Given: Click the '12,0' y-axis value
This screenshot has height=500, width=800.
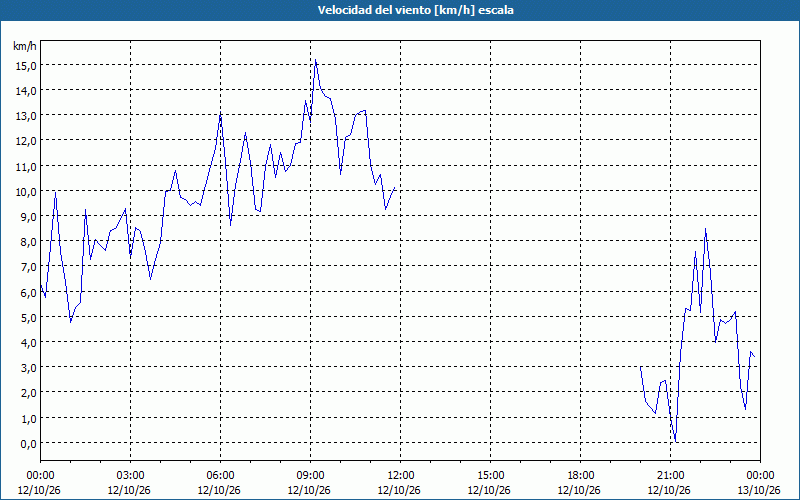Looking at the screenshot, I should point(28,141).
